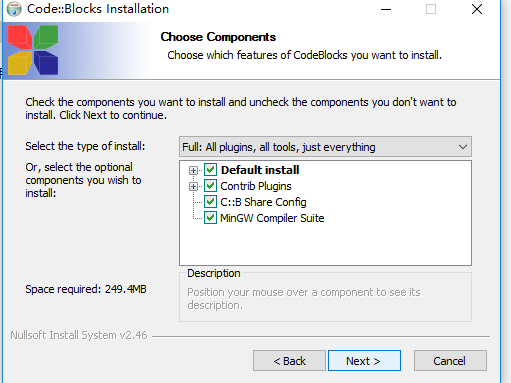
Task: Expand the Default install tree node
Action: click(193, 170)
